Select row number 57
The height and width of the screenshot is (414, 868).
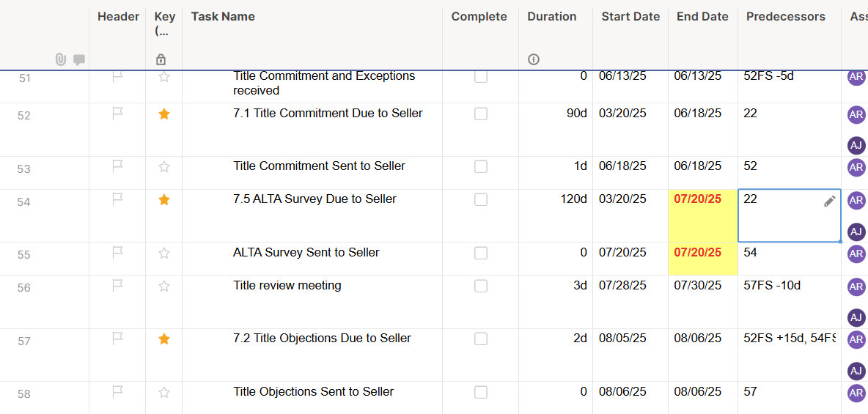[x=23, y=341]
